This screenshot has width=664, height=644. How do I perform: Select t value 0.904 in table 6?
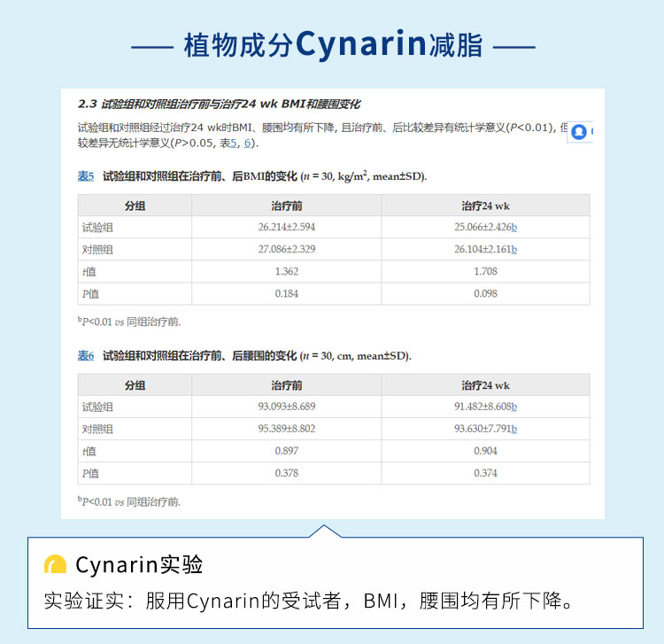[x=485, y=451]
